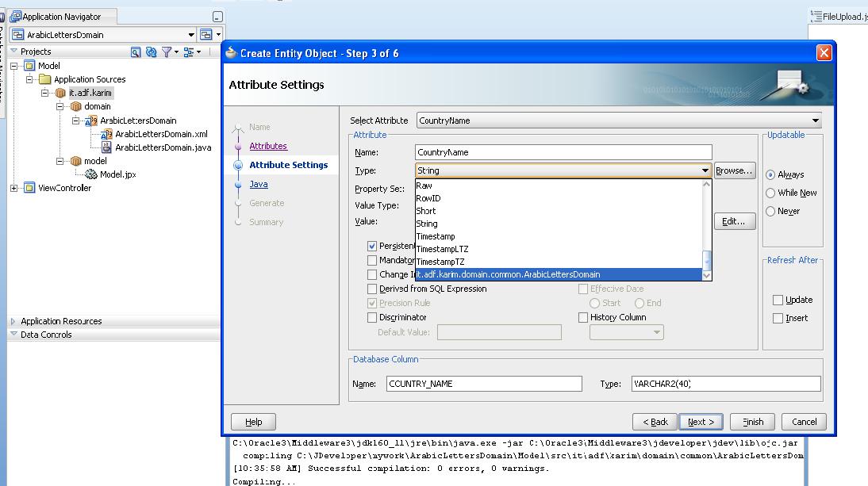Expand the Application Resources section
The image size is (868, 486).
pyautogui.click(x=13, y=321)
